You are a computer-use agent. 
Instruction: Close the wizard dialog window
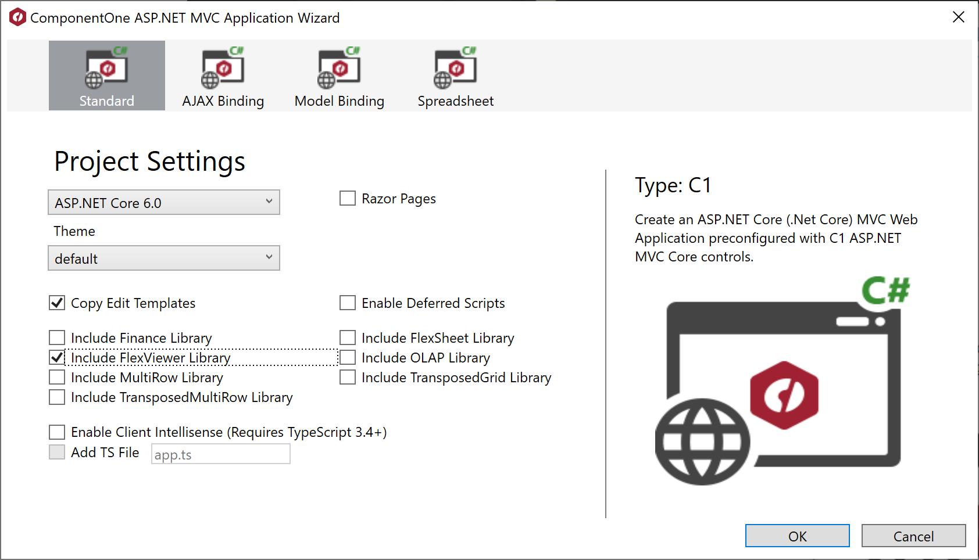[x=959, y=17]
